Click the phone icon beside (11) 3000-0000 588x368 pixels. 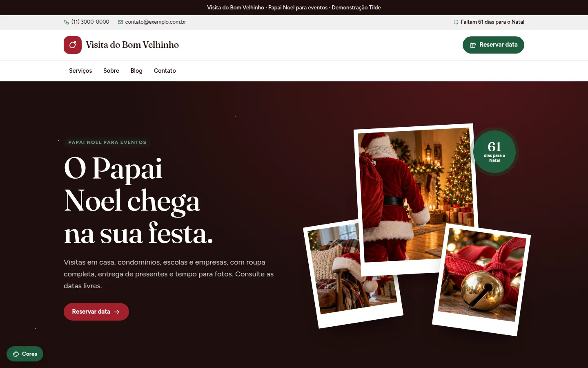[x=66, y=22]
